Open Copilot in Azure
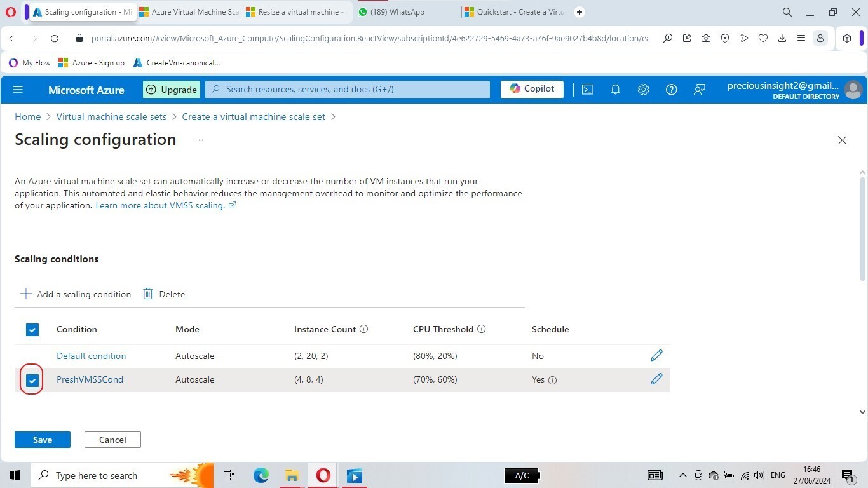Image resolution: width=868 pixels, height=488 pixels. (532, 90)
